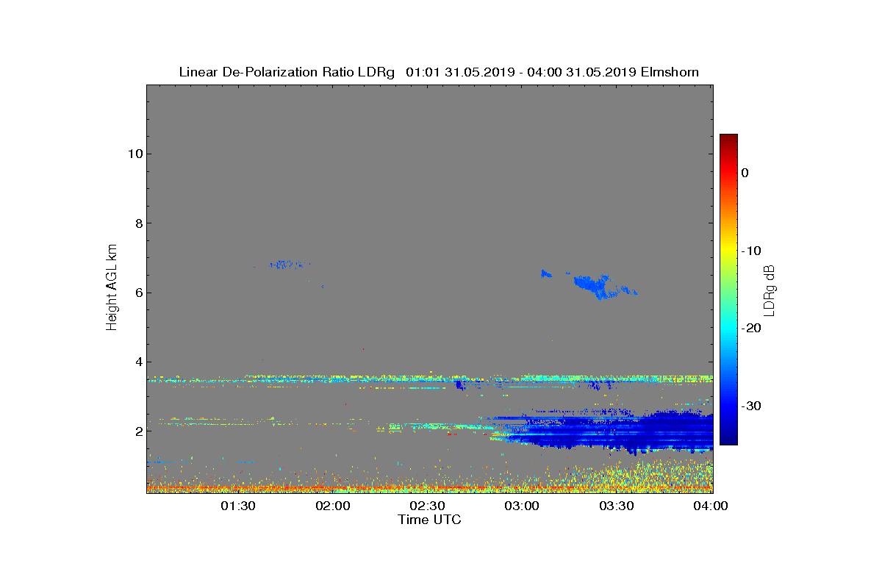Click the 03:30 time tick label

point(617,506)
